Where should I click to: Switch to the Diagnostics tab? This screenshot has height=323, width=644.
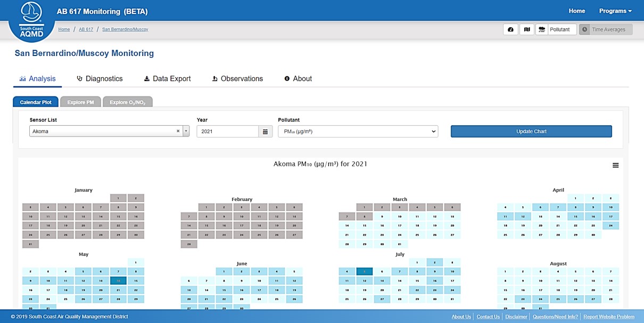(100, 79)
